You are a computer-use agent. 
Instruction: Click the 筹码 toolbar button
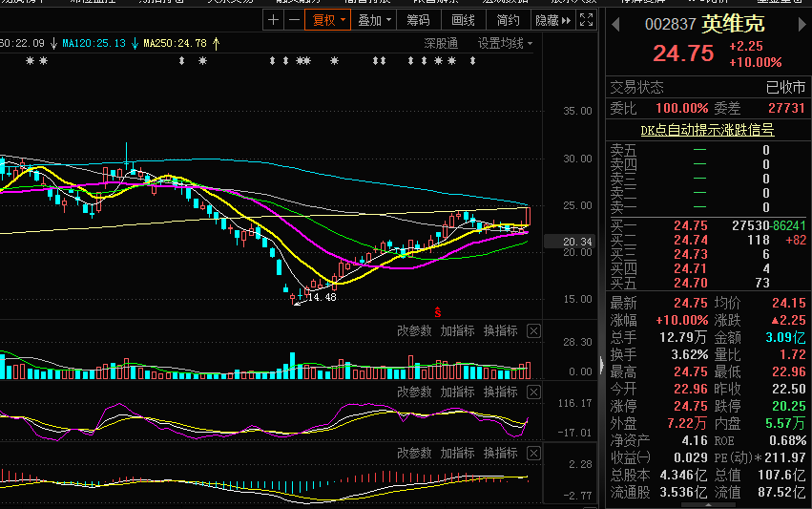[418, 20]
